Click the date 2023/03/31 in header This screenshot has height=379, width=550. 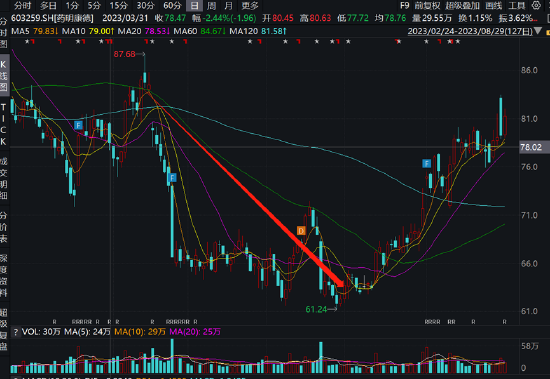(125, 18)
